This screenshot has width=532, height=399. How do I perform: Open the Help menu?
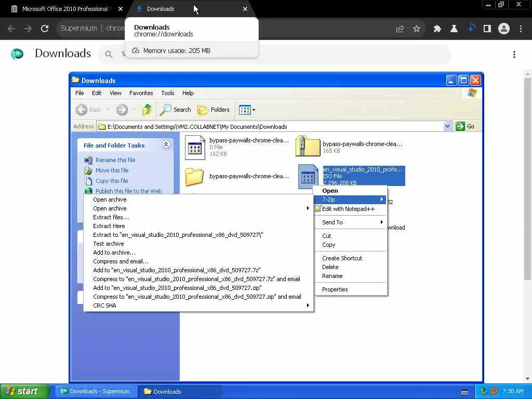[x=188, y=93]
